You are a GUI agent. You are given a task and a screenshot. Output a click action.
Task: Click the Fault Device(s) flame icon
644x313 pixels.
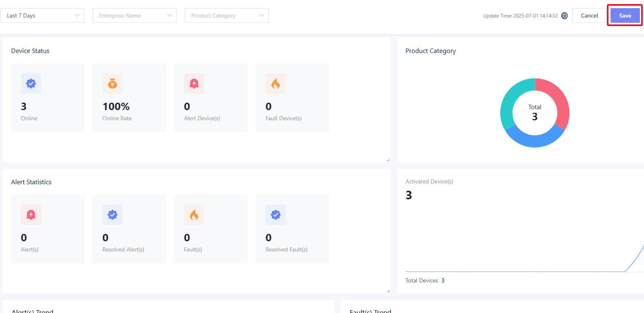(276, 84)
